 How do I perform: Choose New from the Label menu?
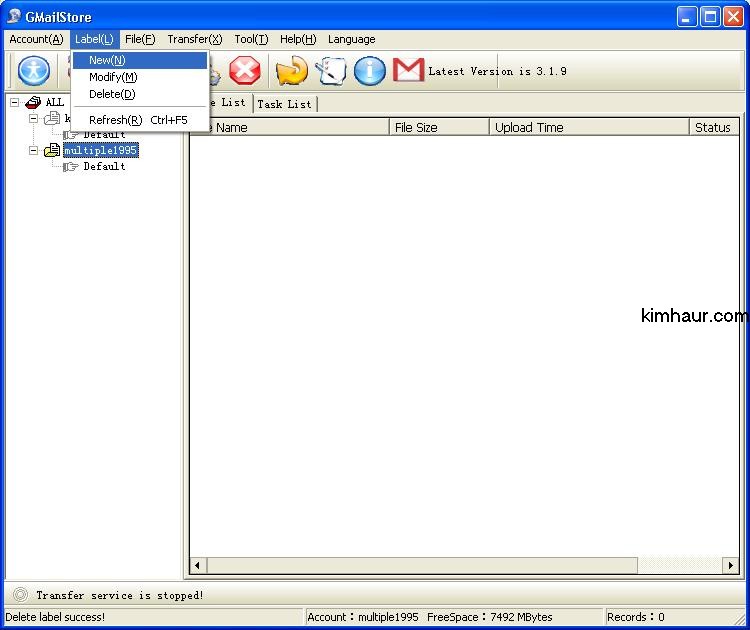click(x=107, y=60)
